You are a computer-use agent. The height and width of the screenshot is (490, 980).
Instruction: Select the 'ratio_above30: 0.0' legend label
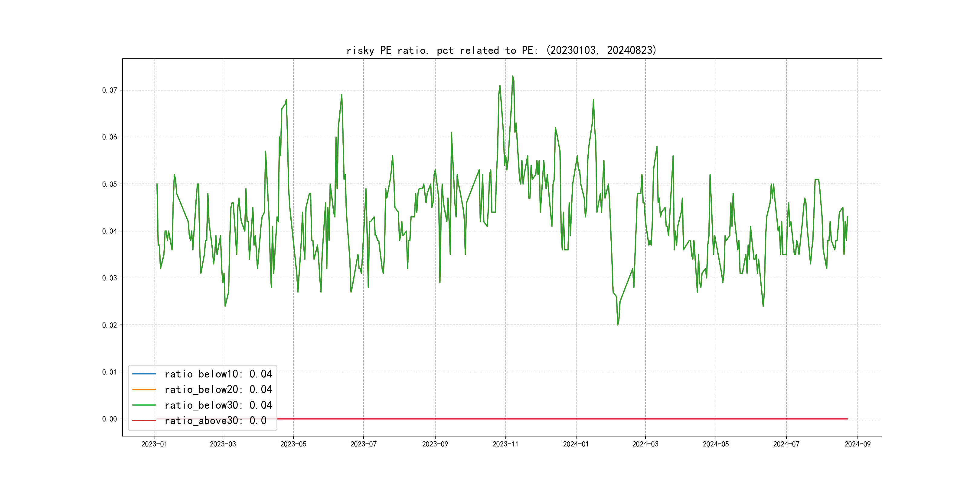[x=215, y=420]
